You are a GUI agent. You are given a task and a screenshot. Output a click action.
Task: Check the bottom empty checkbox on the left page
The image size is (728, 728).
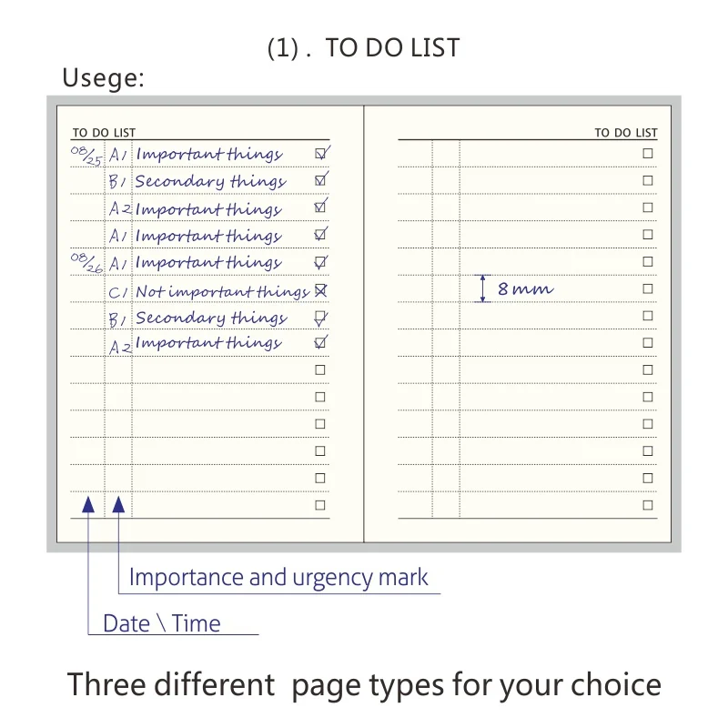click(x=320, y=505)
